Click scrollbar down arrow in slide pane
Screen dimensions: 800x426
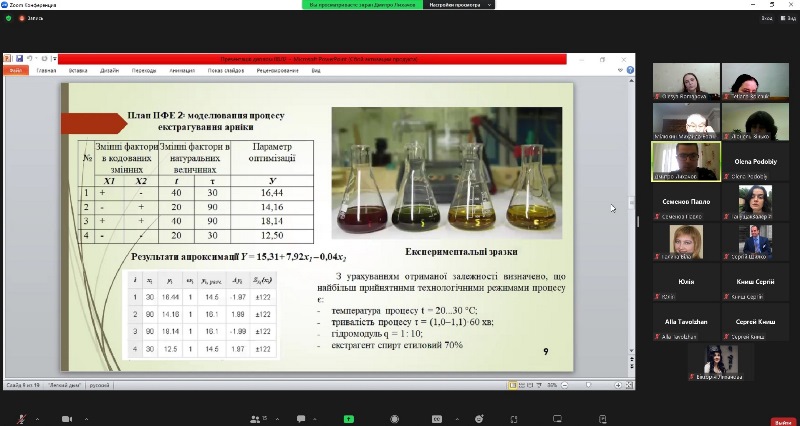point(631,351)
